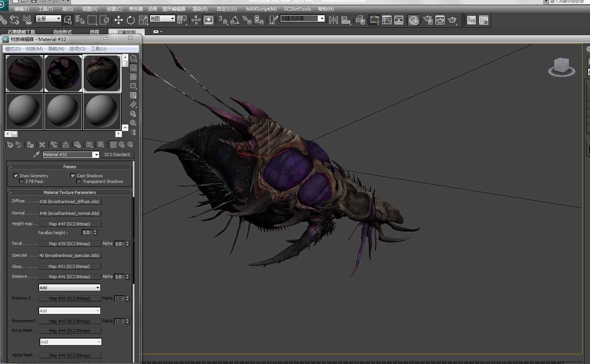The width and height of the screenshot is (590, 364).
Task: Toggle the Percent Snap icon
Action: coord(247,20)
